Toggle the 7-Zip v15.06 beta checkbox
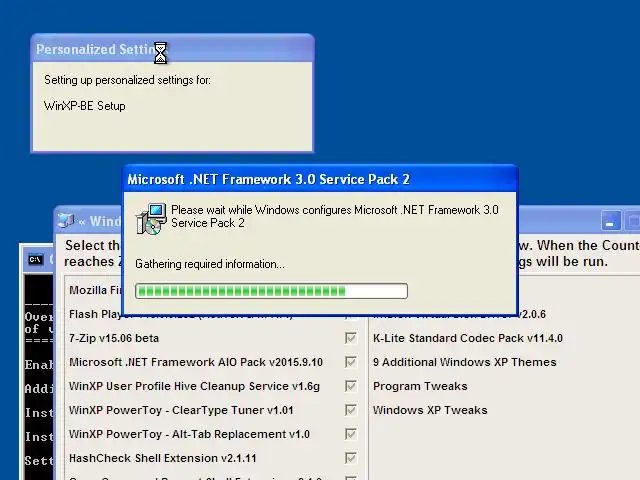 (351, 338)
